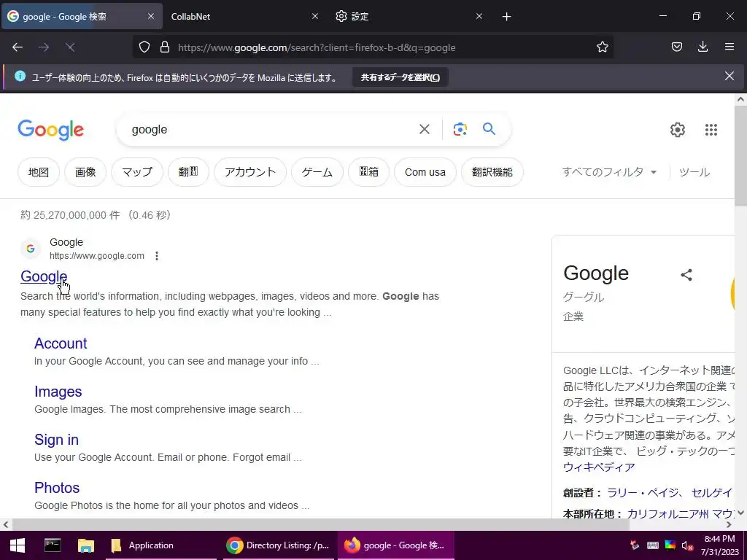Dismiss the Firefox data sharing notification
This screenshot has height=560, width=747.
(729, 76)
